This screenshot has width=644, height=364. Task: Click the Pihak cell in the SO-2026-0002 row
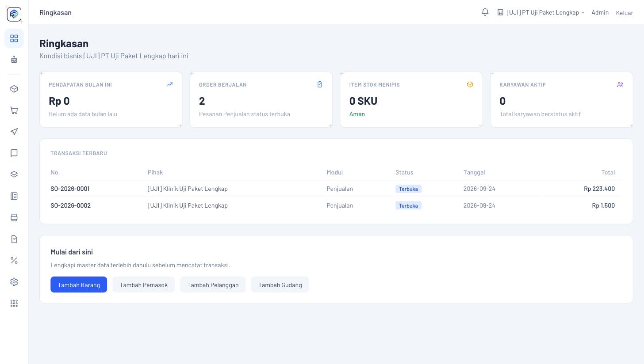point(188,205)
